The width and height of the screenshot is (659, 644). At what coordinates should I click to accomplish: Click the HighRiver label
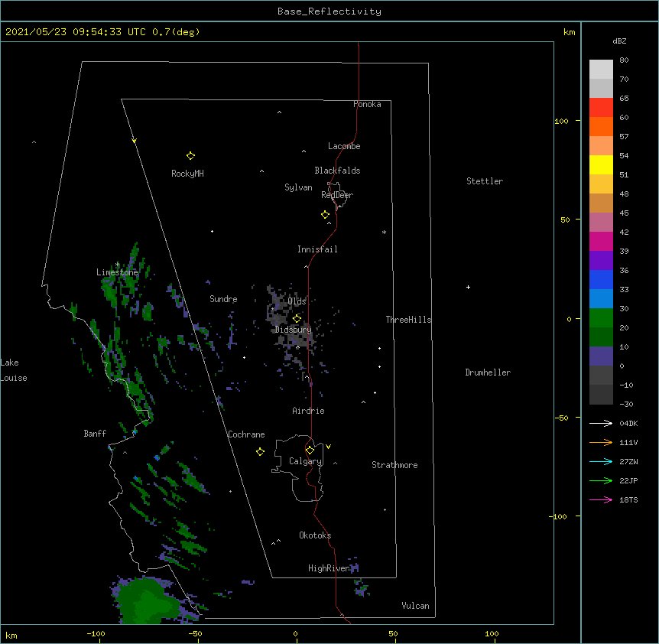[329, 568]
